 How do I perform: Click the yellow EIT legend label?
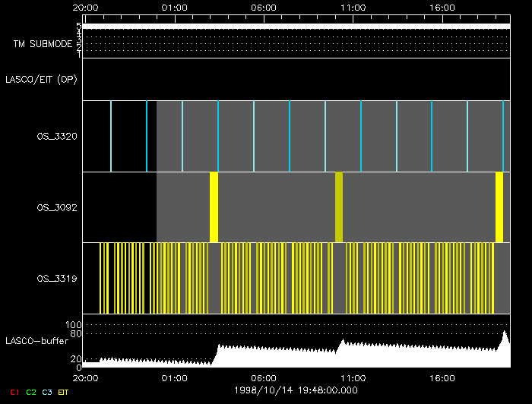pos(63,392)
